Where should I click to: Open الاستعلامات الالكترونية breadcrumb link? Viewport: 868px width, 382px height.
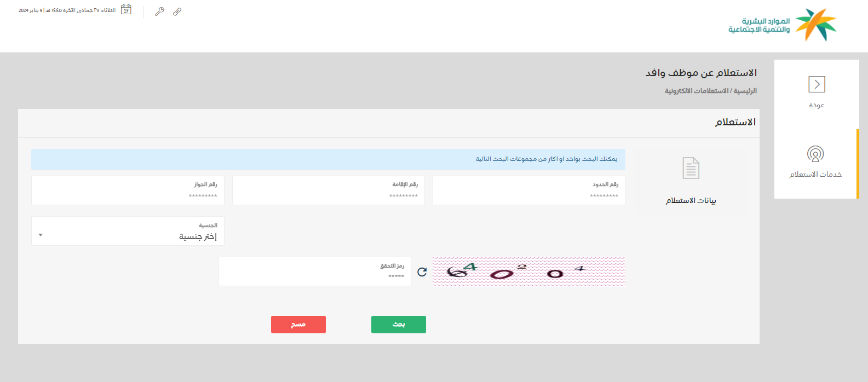point(697,91)
